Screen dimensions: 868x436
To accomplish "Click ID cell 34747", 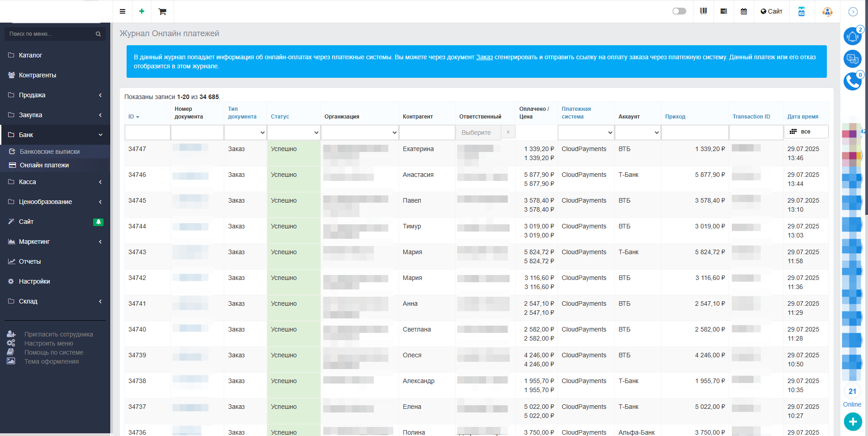I will (137, 149).
